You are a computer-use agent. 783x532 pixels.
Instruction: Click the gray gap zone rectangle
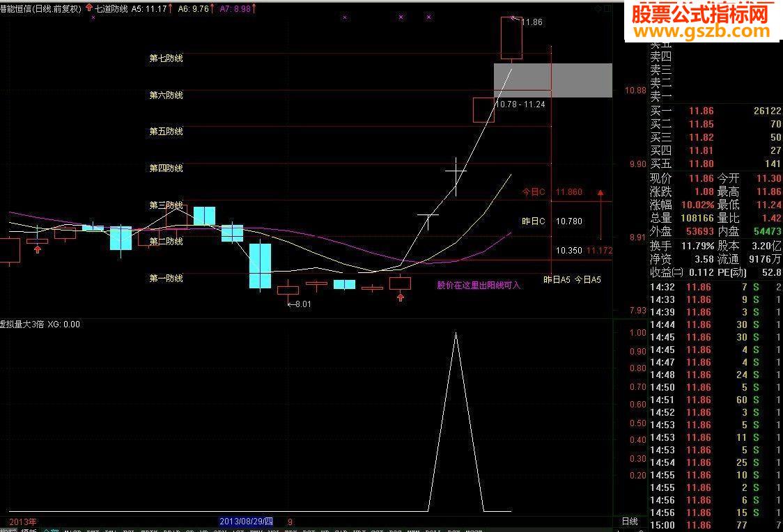(553, 80)
